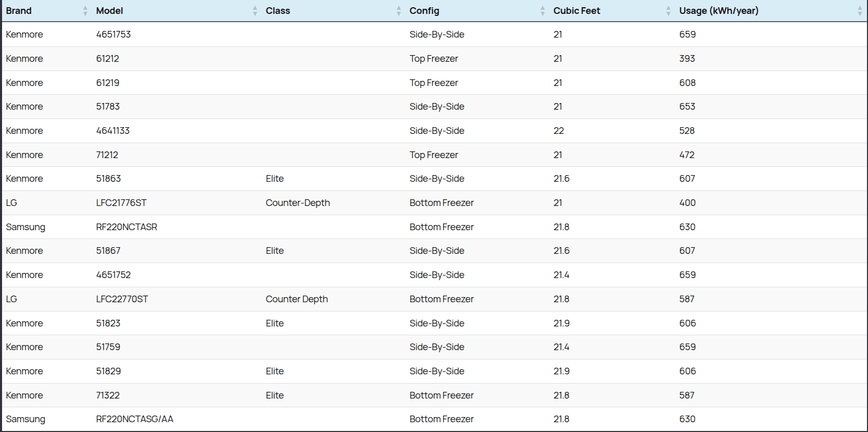Click the Config header label

(424, 11)
